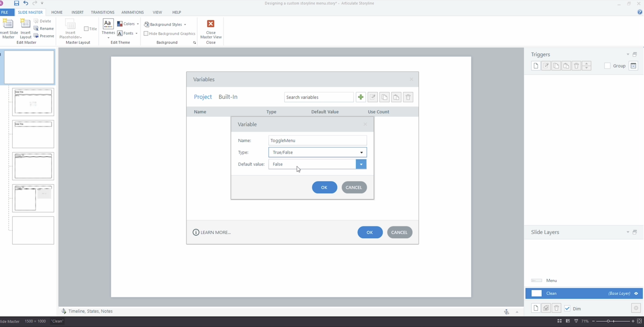Select the copy variable icon
644x327 pixels.
click(384, 97)
